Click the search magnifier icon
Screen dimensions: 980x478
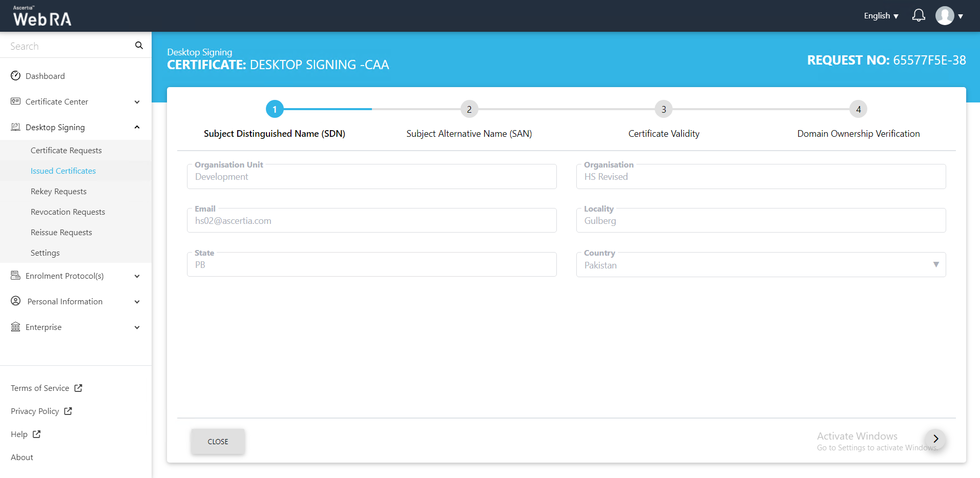coord(139,46)
